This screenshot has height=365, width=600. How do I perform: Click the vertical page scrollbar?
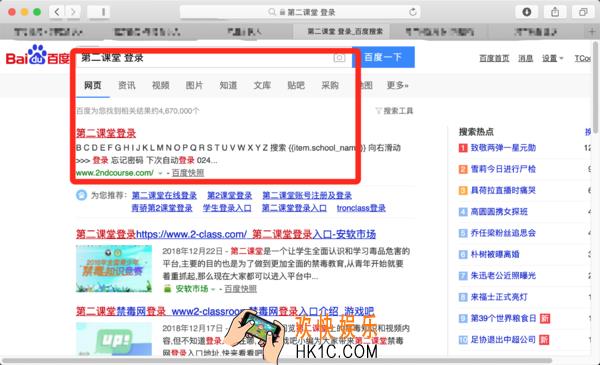(x=596, y=88)
